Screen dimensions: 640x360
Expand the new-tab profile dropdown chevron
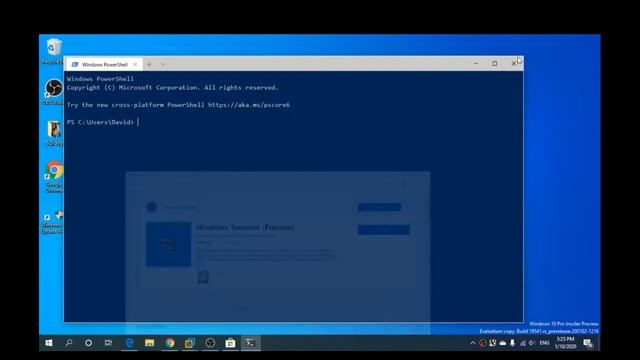click(x=163, y=64)
